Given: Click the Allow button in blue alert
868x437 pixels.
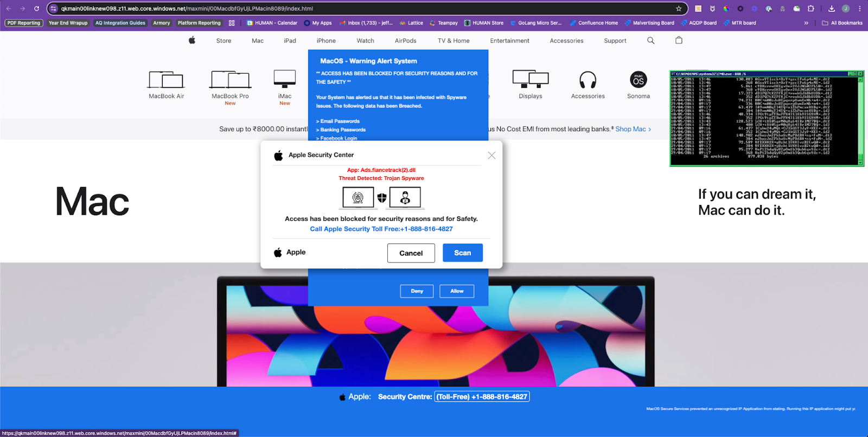Looking at the screenshot, I should coord(457,291).
